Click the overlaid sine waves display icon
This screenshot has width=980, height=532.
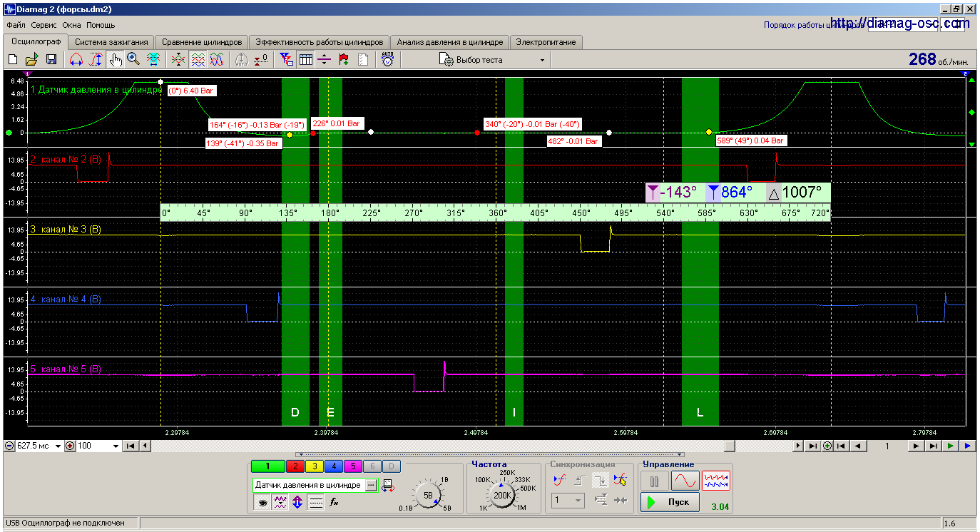coord(218,60)
